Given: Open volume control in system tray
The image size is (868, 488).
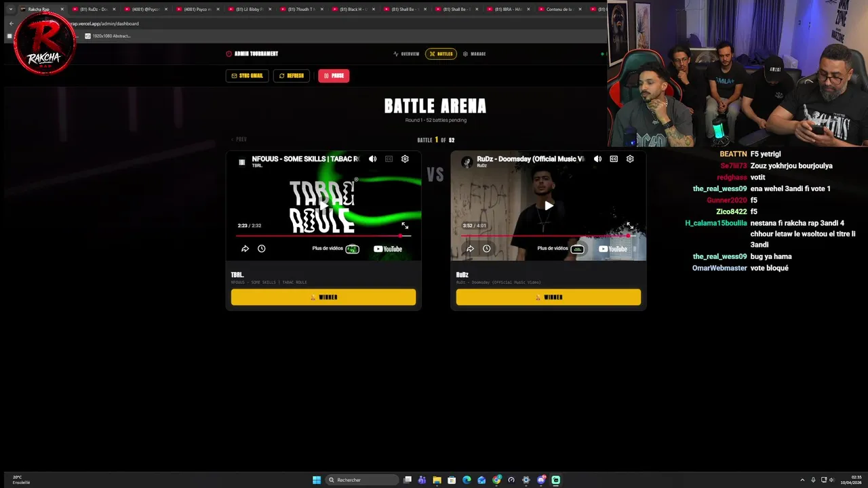Looking at the screenshot, I should pyautogui.click(x=833, y=480).
